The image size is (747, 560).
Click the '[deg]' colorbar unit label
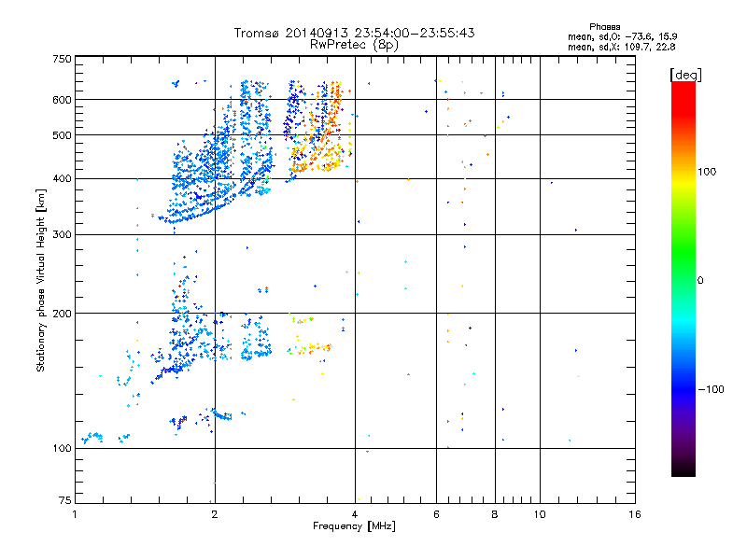coord(685,75)
